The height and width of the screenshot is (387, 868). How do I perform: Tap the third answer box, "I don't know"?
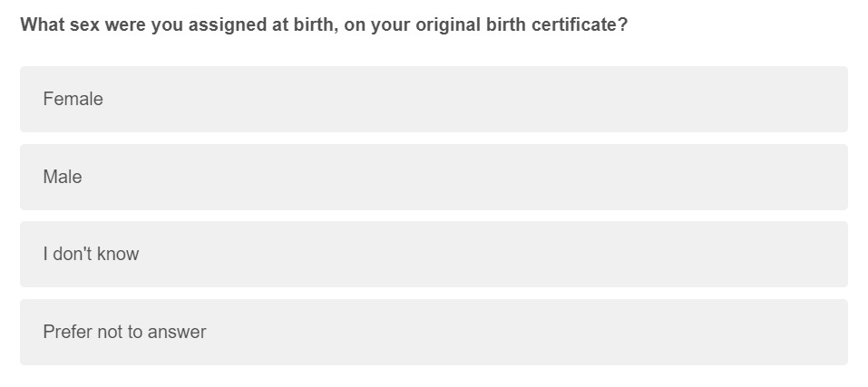coord(434,254)
